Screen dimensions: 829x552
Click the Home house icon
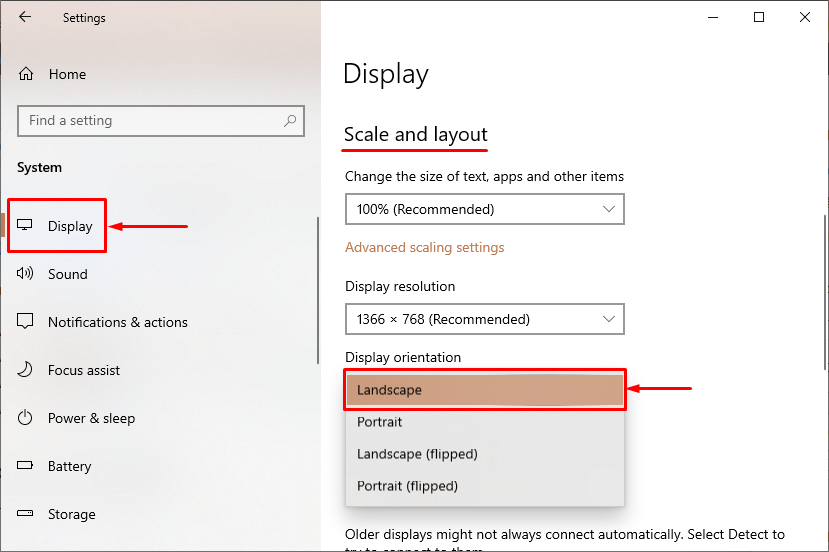point(26,74)
